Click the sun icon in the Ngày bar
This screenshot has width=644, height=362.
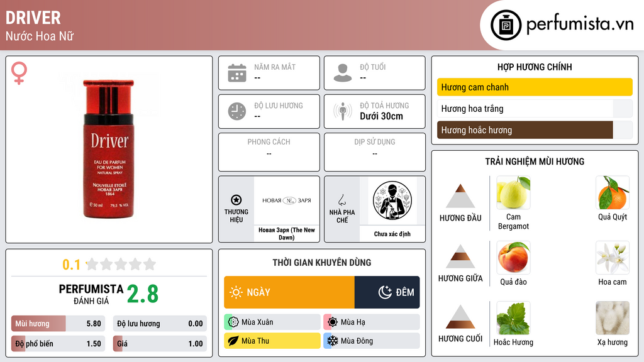click(236, 292)
